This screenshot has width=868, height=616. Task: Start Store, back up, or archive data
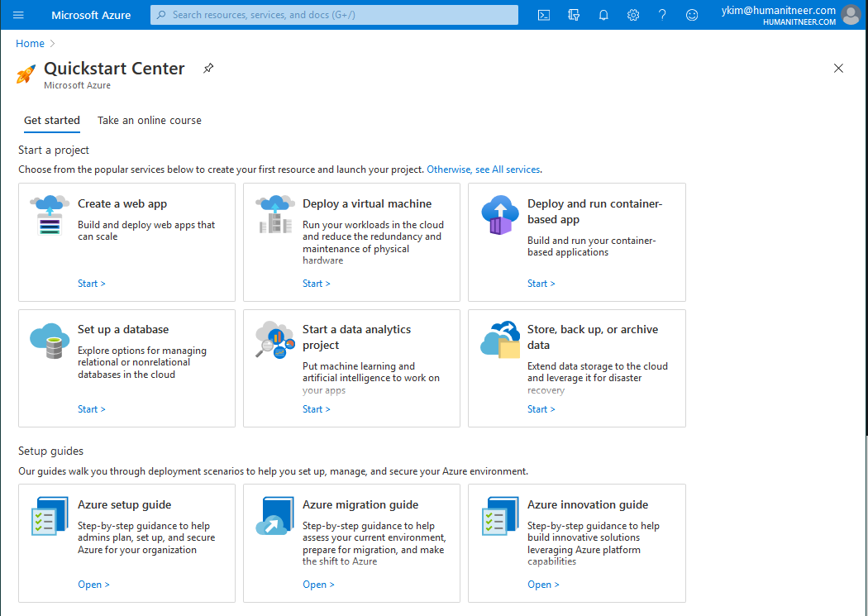pos(541,409)
